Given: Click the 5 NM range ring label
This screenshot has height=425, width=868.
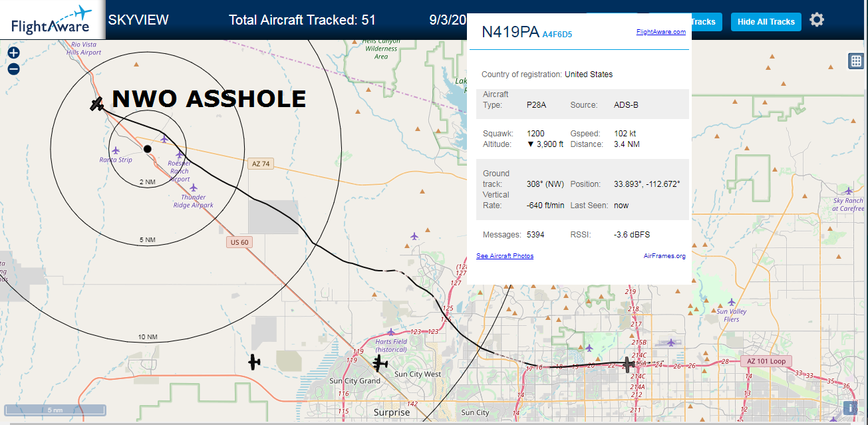Looking at the screenshot, I should point(148,239).
